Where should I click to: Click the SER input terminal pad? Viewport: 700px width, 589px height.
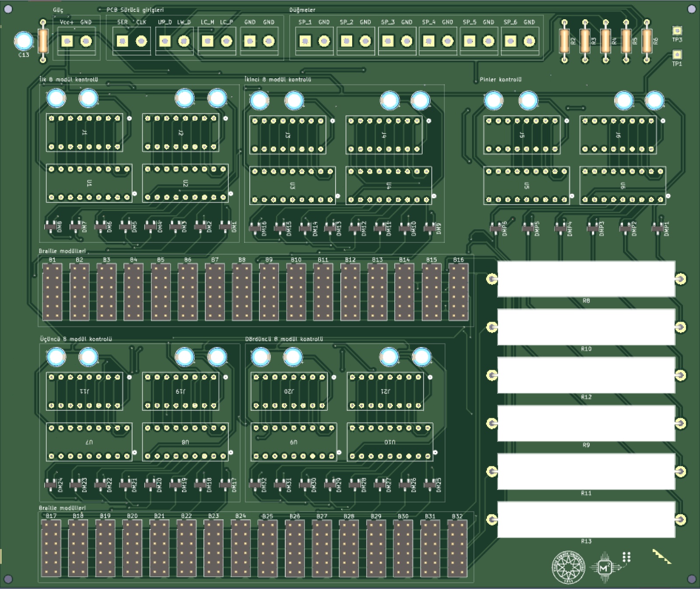122,42
